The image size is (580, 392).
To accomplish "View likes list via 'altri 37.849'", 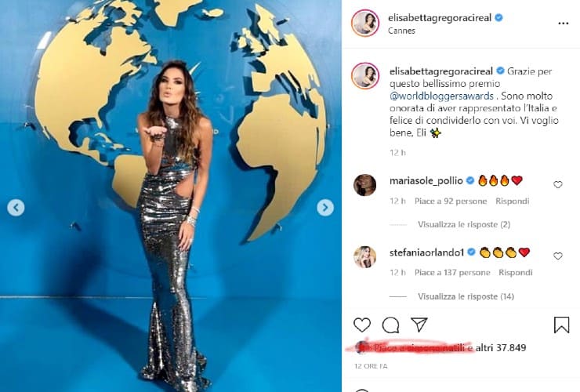I will point(501,347).
